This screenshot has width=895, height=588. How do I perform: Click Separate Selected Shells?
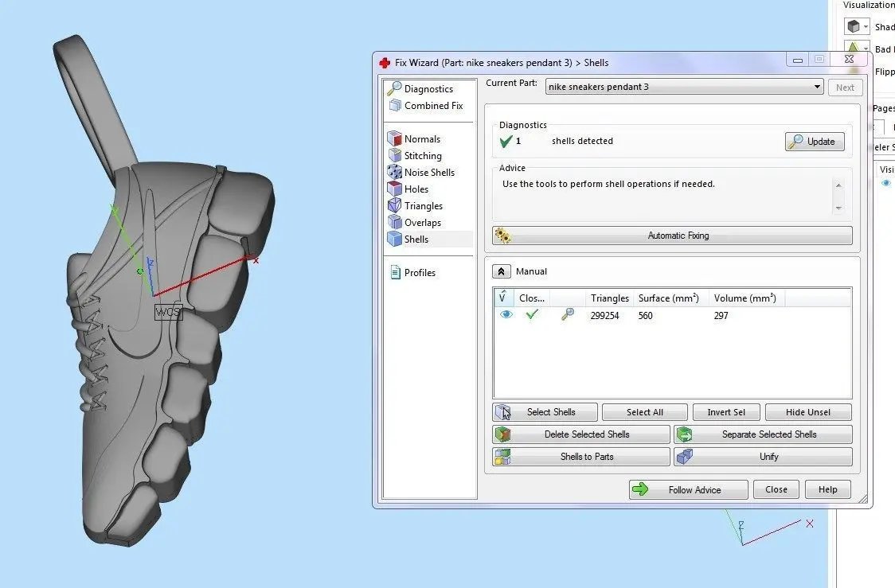[x=763, y=434]
